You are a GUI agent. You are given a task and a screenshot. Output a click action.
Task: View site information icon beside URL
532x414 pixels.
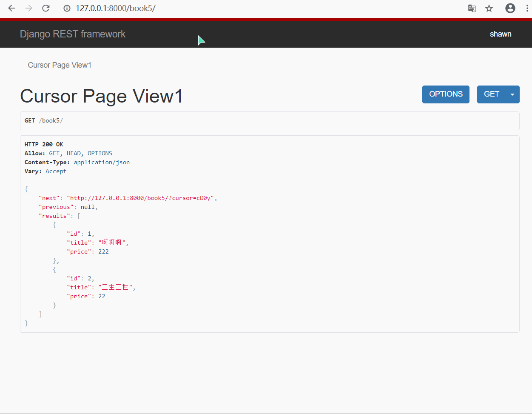click(67, 9)
